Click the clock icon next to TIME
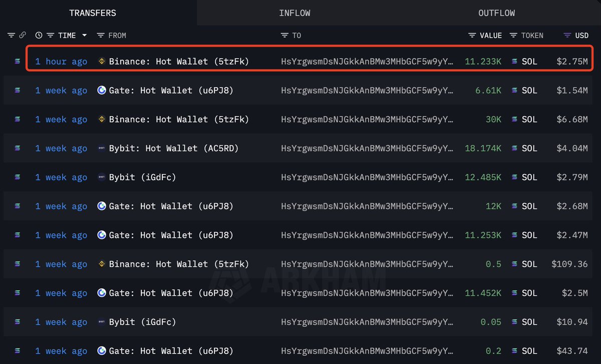Viewport: 601px width, 364px height. pos(39,36)
